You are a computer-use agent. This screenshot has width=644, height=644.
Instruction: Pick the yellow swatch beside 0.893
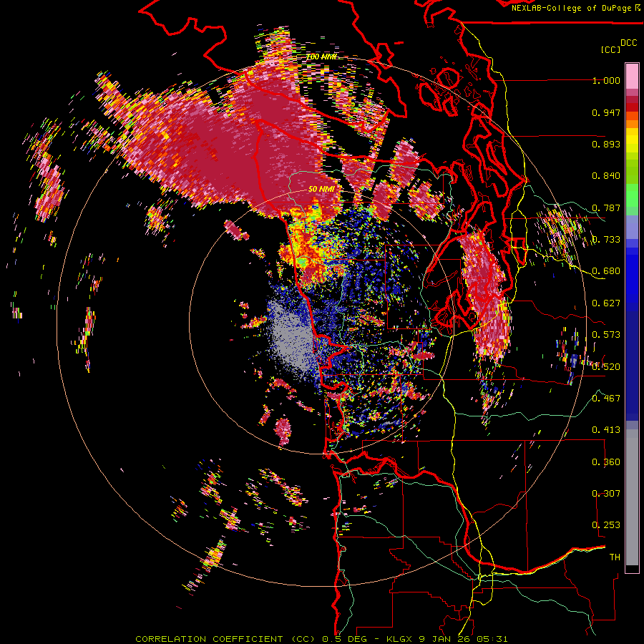point(632,140)
